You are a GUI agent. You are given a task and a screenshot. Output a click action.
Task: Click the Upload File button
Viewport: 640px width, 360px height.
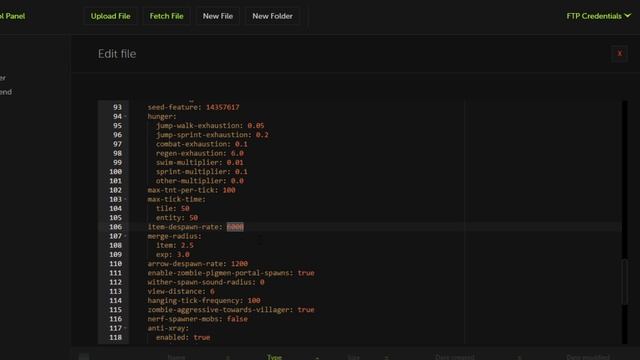point(111,16)
